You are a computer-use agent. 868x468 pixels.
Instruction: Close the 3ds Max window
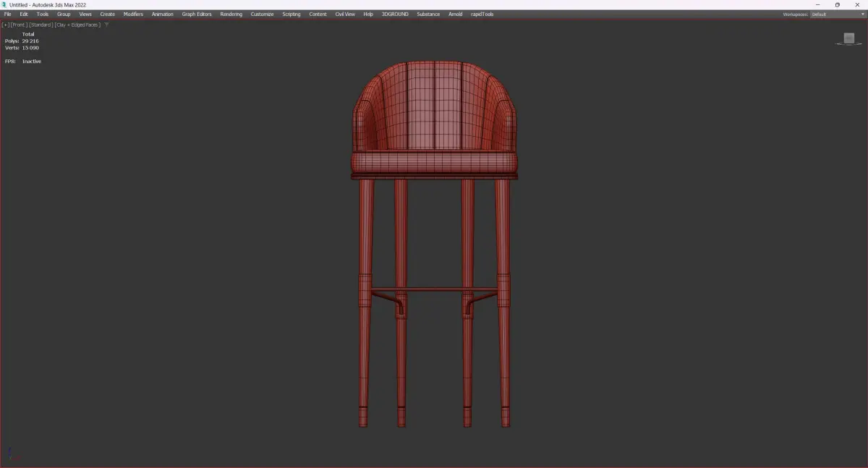click(x=858, y=4)
